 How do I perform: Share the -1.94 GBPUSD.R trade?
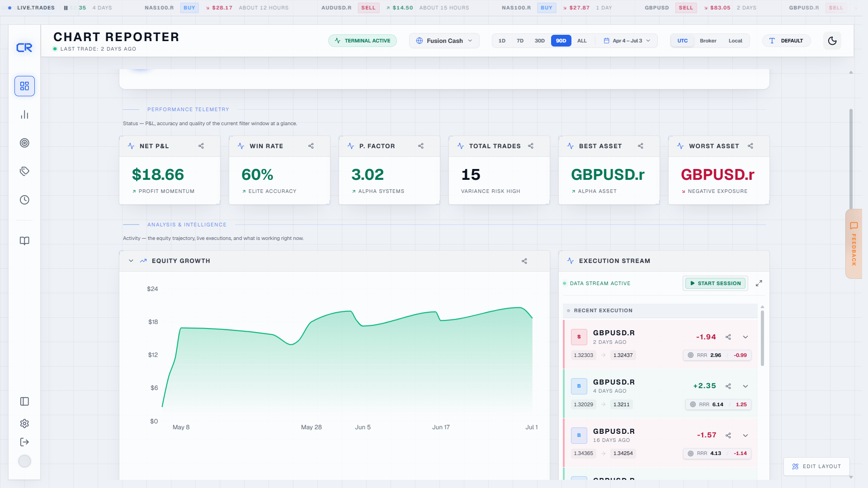click(728, 337)
